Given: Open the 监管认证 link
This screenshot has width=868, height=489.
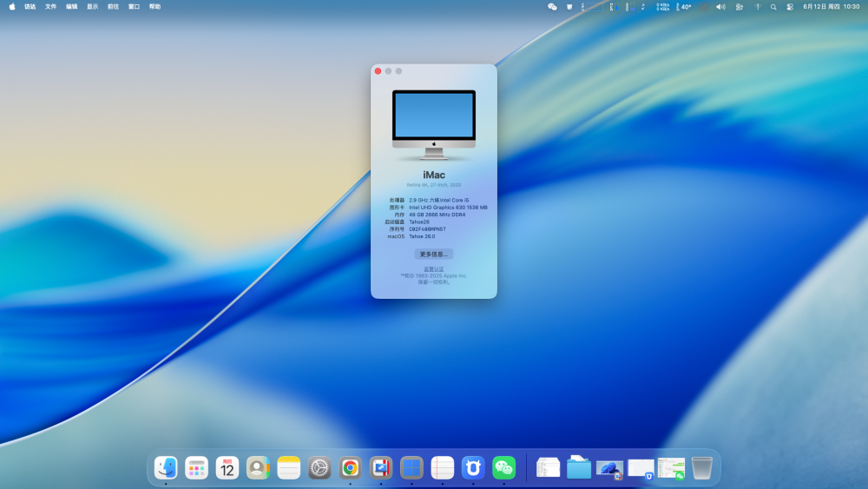Looking at the screenshot, I should (434, 269).
